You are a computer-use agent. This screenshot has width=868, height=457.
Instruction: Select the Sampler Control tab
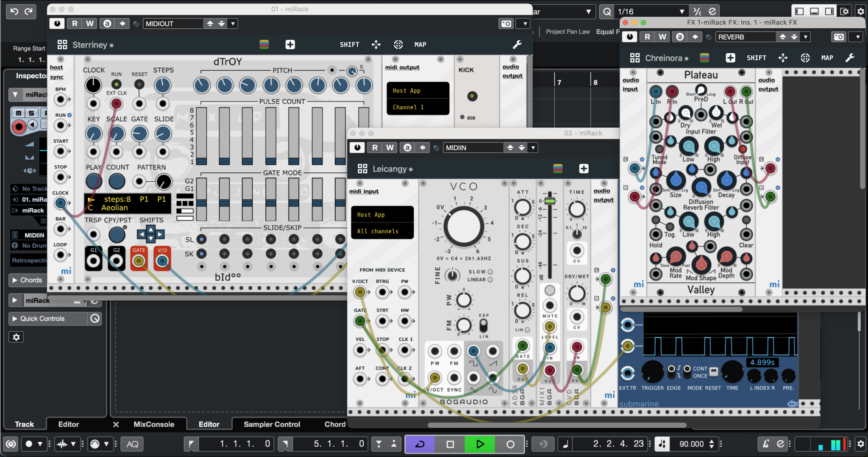[x=271, y=424]
